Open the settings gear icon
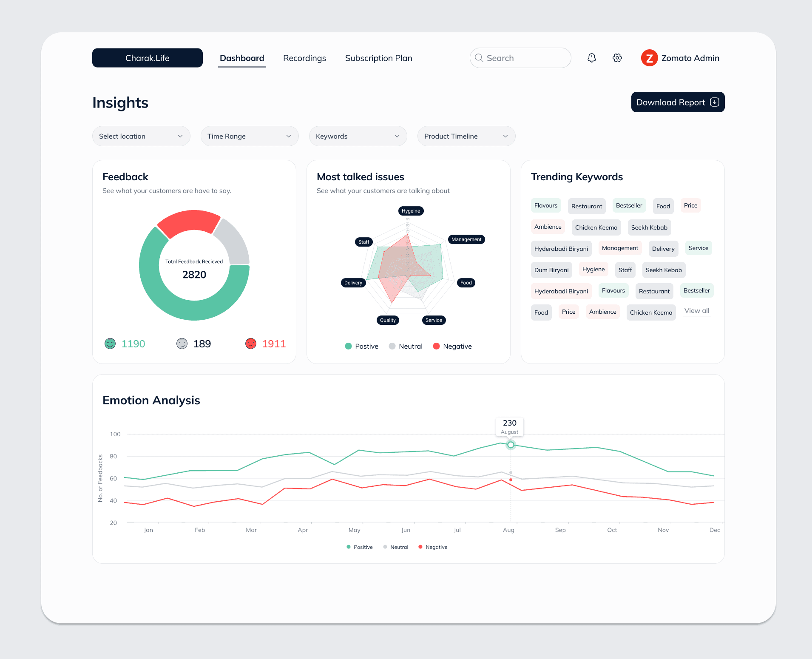The width and height of the screenshot is (812, 659). tap(617, 58)
